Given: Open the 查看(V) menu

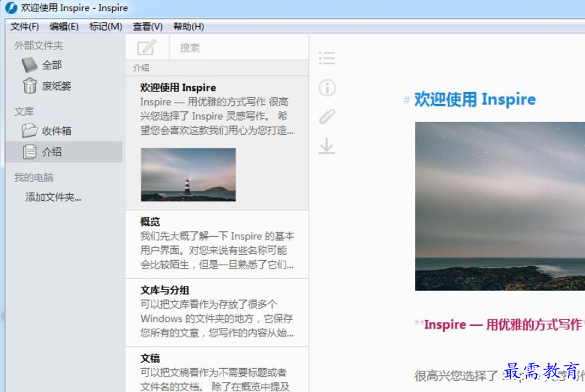Looking at the screenshot, I should click(147, 27).
